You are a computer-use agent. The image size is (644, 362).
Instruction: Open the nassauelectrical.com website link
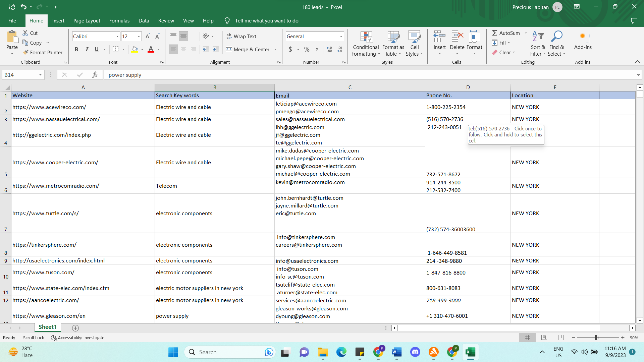click(56, 119)
